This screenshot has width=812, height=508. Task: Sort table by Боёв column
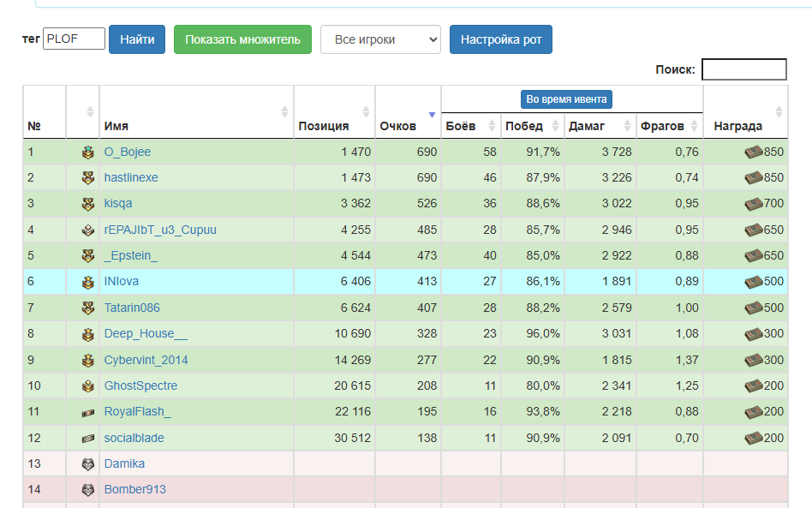[471, 126]
